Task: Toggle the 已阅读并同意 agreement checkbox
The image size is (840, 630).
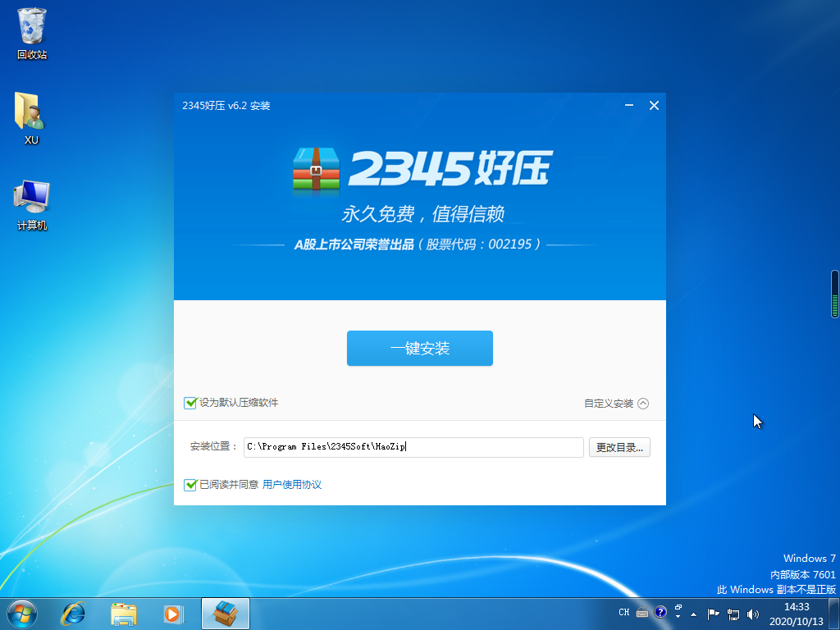Action: click(x=191, y=485)
